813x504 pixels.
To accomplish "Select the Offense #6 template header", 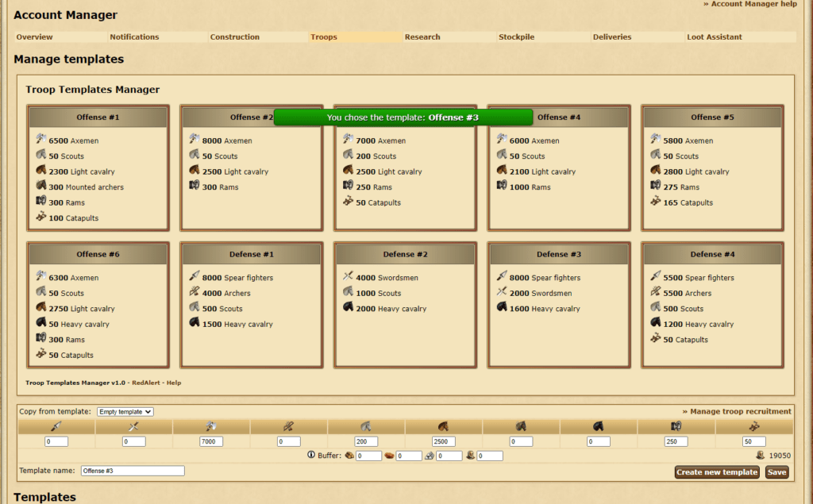I will tap(98, 254).
